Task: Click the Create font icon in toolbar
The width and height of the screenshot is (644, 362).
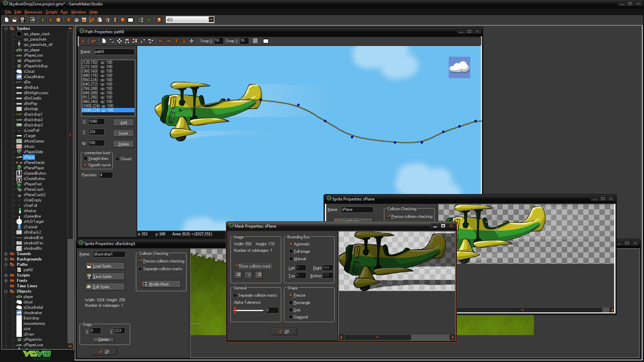Action: [107, 20]
